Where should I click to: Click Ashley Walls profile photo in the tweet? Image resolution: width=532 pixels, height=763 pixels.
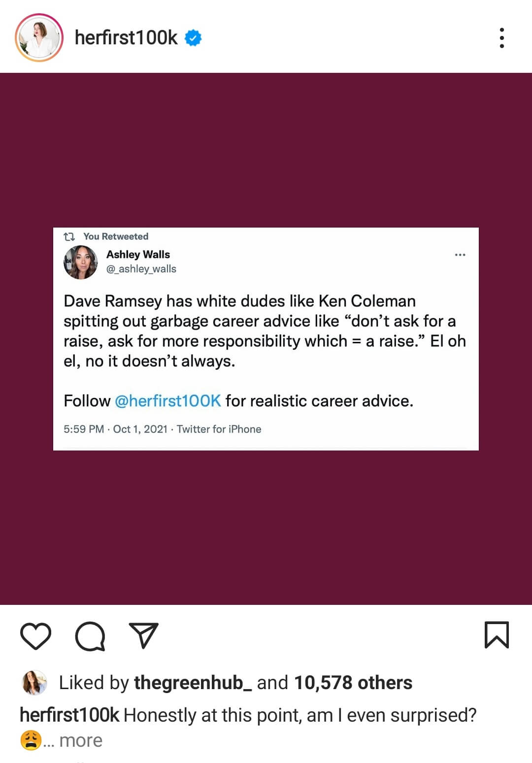tap(81, 262)
